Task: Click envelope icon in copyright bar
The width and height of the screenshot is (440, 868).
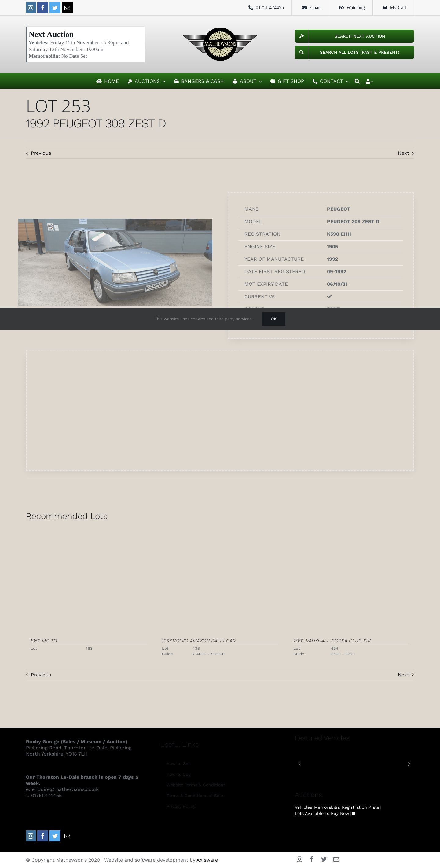Action: point(336,859)
